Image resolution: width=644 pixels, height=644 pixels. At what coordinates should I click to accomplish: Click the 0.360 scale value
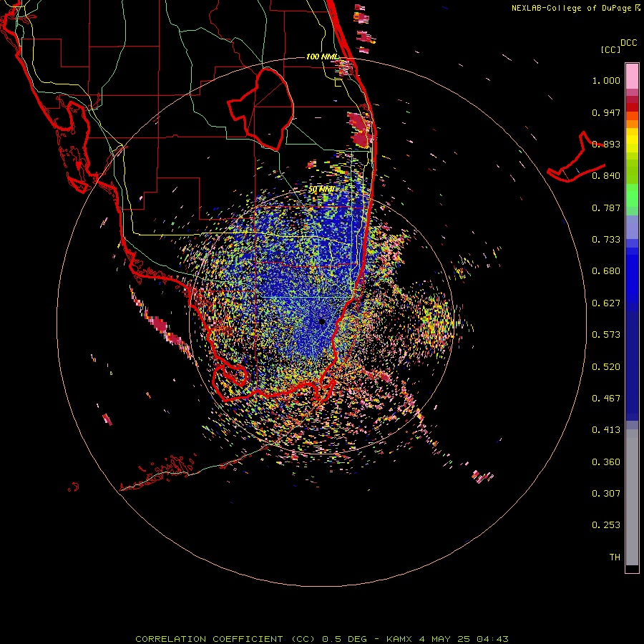click(606, 462)
